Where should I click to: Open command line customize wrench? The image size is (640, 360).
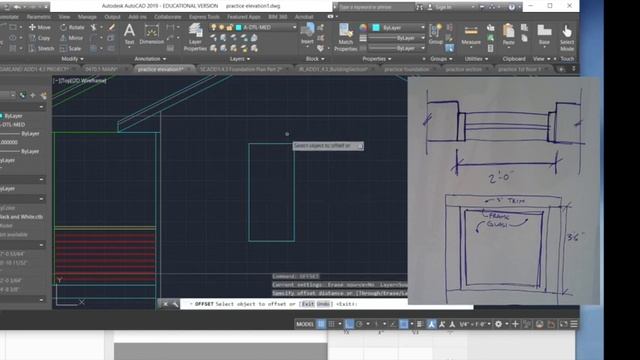tap(175, 304)
